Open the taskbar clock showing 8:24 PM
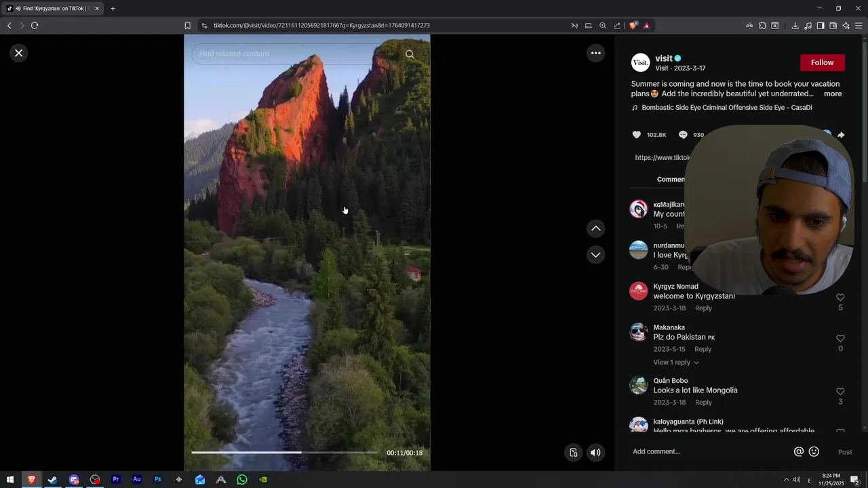The width and height of the screenshot is (868, 488). tap(831, 480)
